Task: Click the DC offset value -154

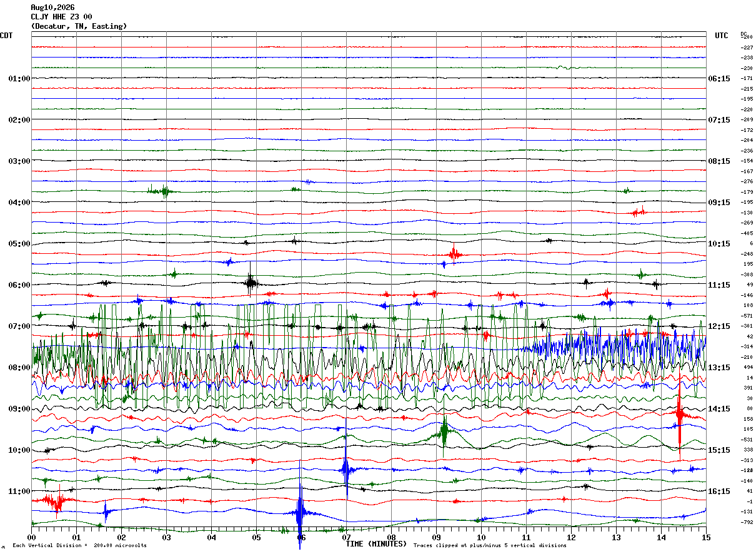Action: [747, 161]
